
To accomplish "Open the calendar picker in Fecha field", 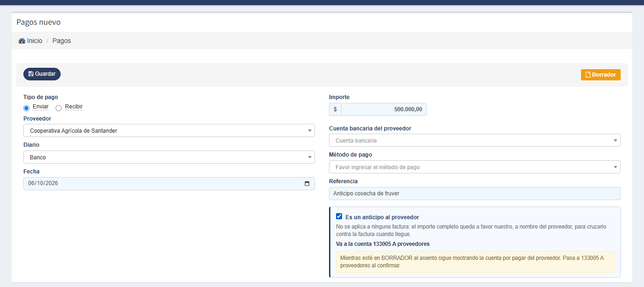I will coord(307,184).
